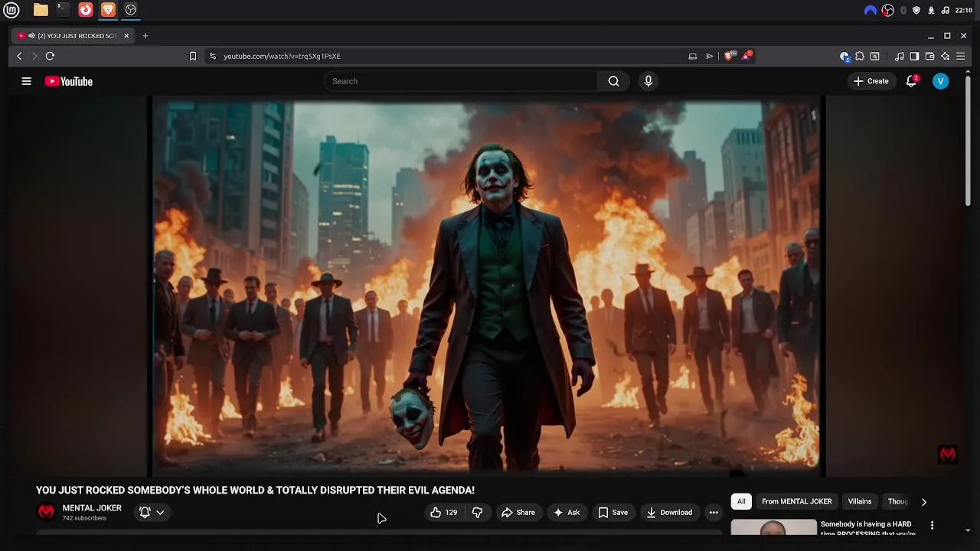Open options for the first suggested video
This screenshot has width=980, height=551.
click(x=932, y=526)
